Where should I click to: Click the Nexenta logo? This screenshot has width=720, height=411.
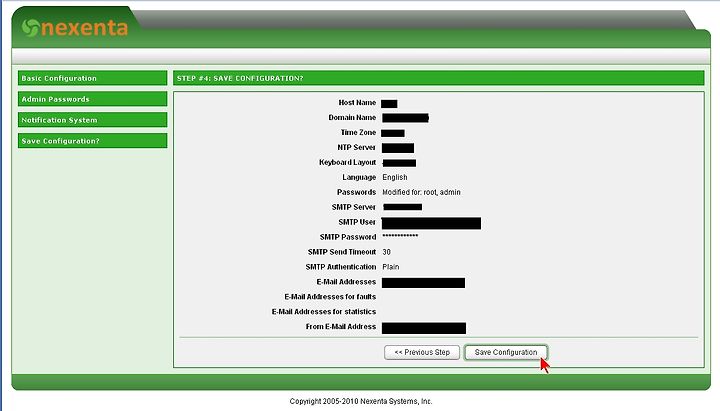[x=75, y=28]
